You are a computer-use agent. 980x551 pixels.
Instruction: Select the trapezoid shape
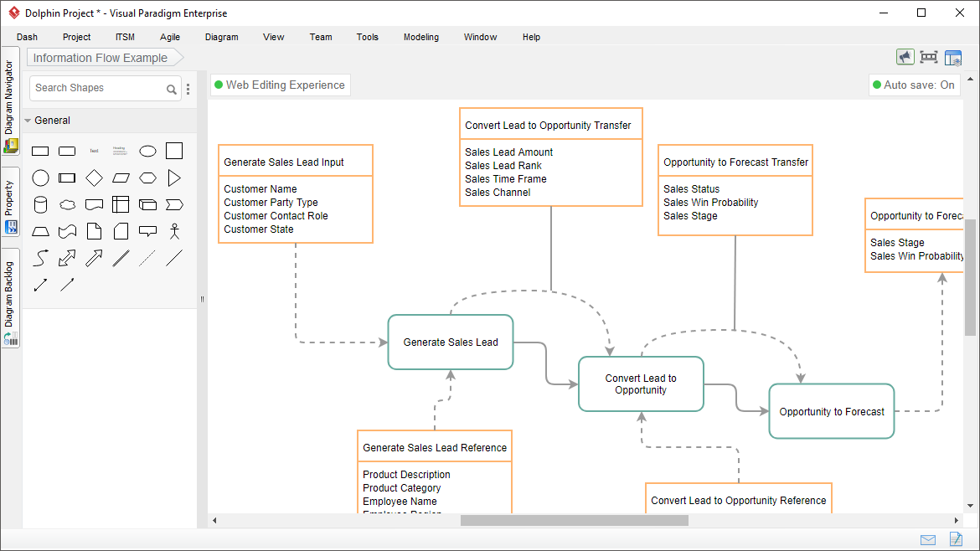41,232
